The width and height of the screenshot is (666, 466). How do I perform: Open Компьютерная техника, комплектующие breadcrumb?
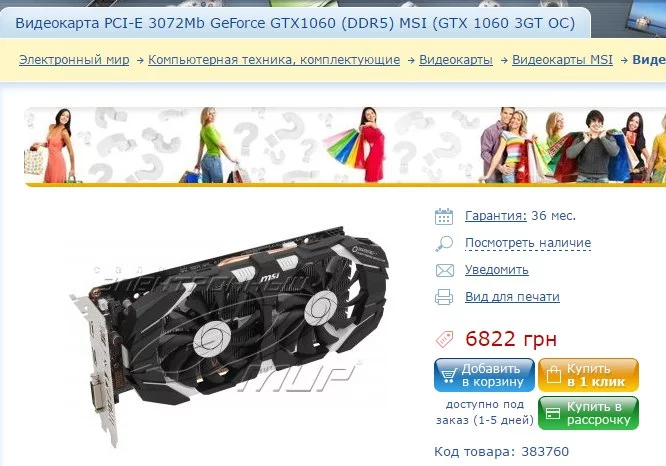274,60
